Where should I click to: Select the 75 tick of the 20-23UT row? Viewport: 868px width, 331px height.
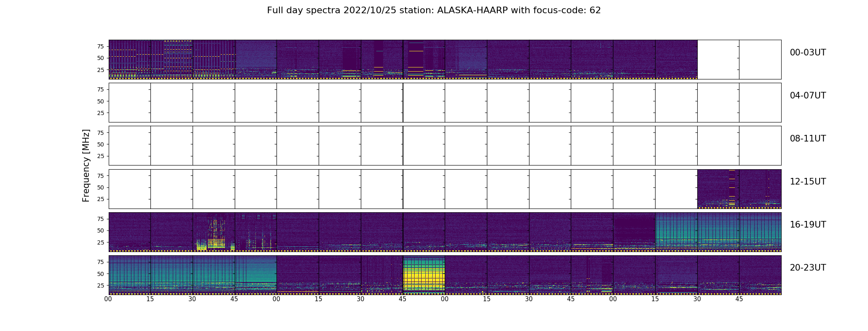coord(100,262)
